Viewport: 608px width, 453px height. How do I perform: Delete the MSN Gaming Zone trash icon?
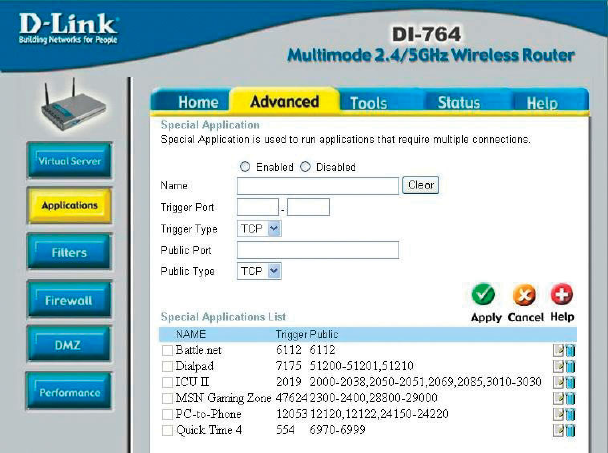pyautogui.click(x=570, y=398)
